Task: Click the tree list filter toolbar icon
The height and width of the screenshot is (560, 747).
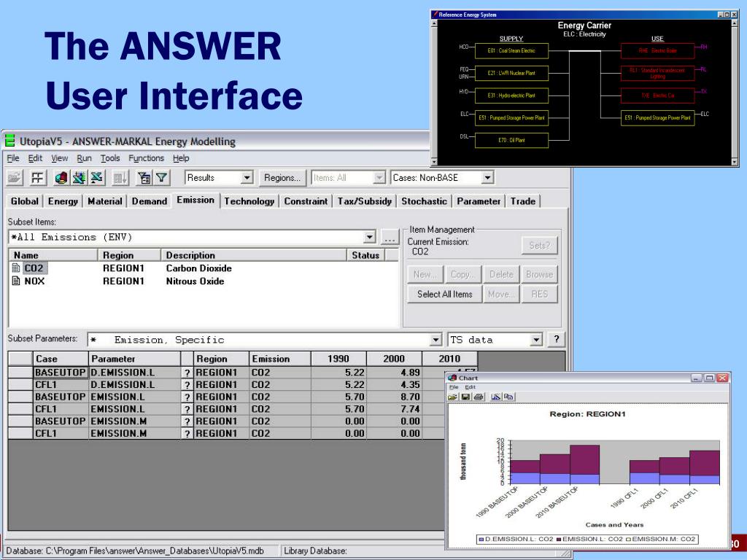Action: [144, 178]
